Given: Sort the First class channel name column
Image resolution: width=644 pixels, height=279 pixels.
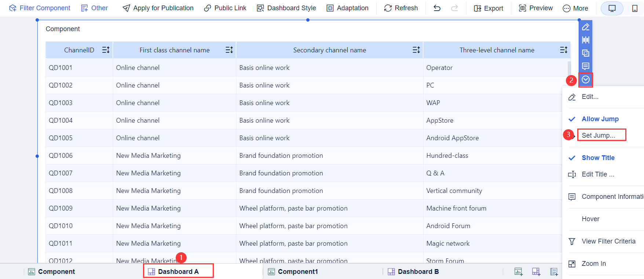Looking at the screenshot, I should pyautogui.click(x=229, y=50).
